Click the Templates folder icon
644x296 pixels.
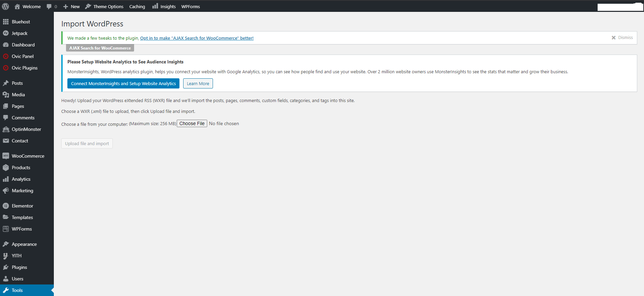(x=6, y=217)
